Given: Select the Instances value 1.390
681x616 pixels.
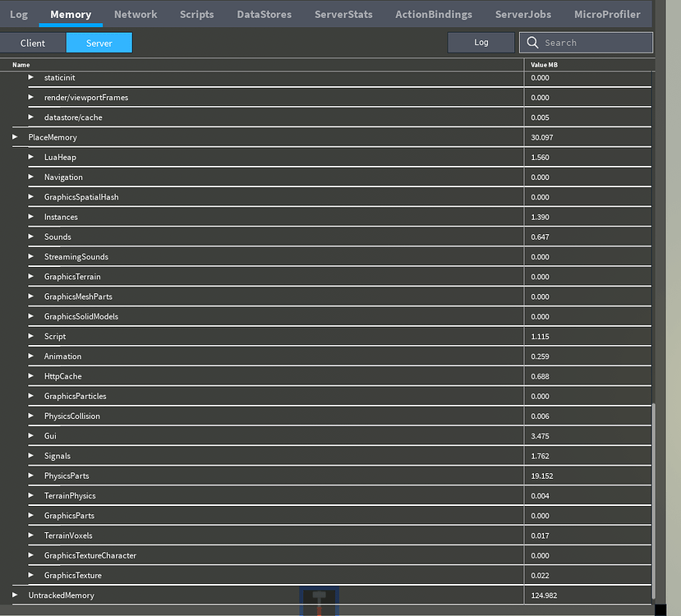Looking at the screenshot, I should (x=540, y=217).
